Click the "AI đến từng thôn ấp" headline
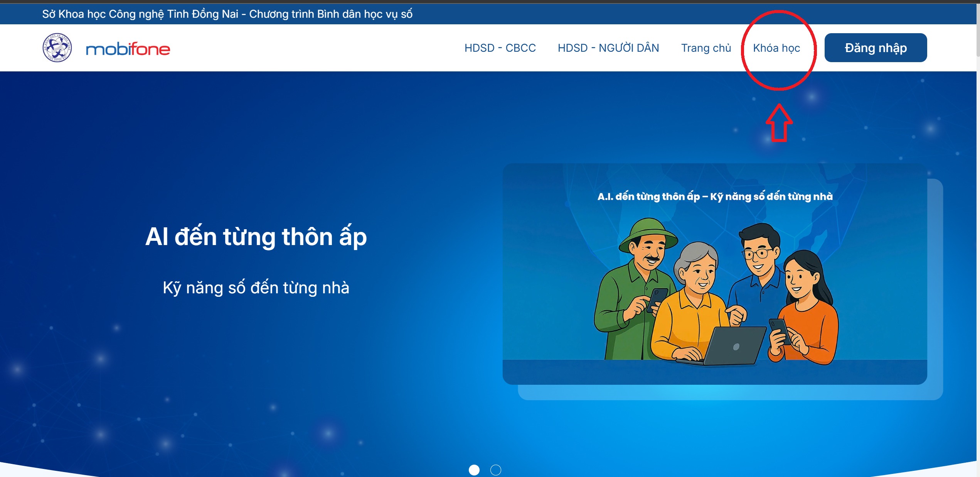This screenshot has width=980, height=477. click(x=256, y=236)
